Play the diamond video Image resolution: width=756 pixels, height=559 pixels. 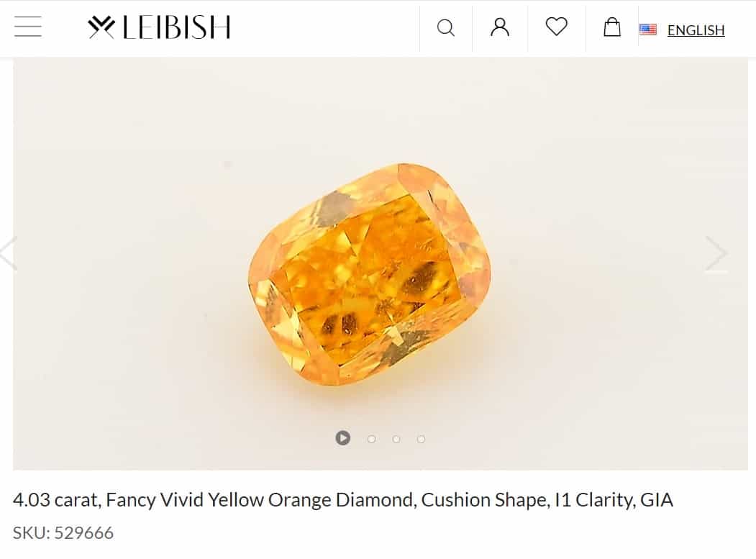tap(343, 437)
